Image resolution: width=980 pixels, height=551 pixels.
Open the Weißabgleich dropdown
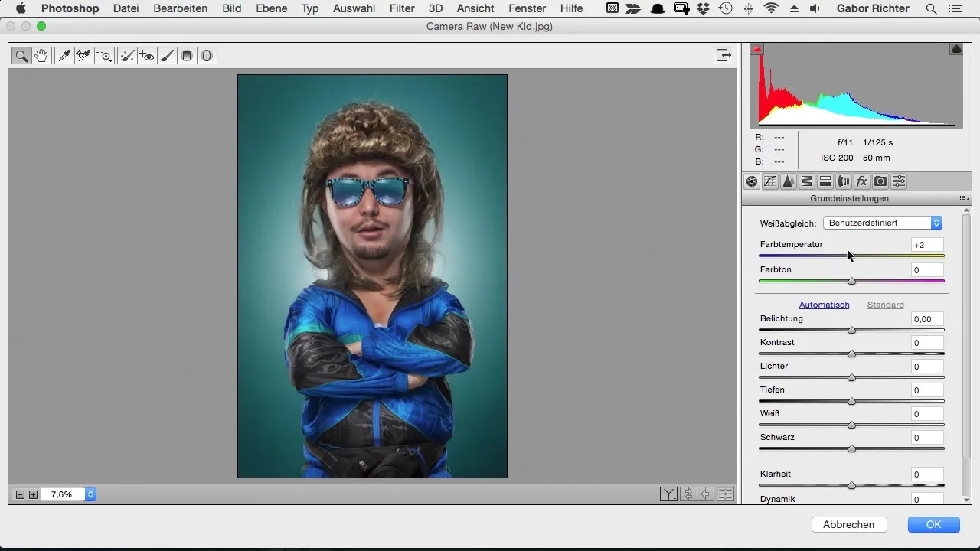(x=883, y=223)
